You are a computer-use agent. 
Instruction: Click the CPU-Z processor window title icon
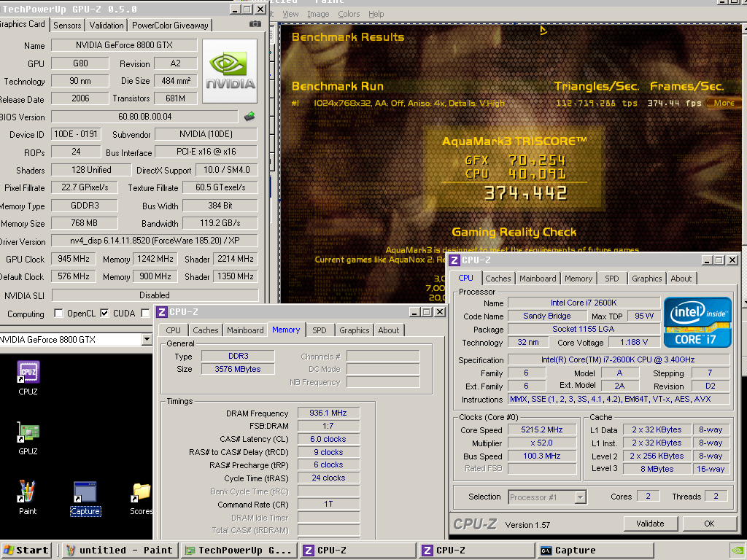(454, 260)
